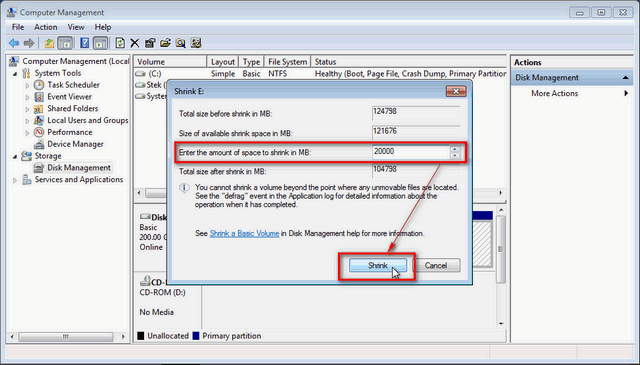Expand the Performance node
640x365 pixels.
click(x=27, y=133)
